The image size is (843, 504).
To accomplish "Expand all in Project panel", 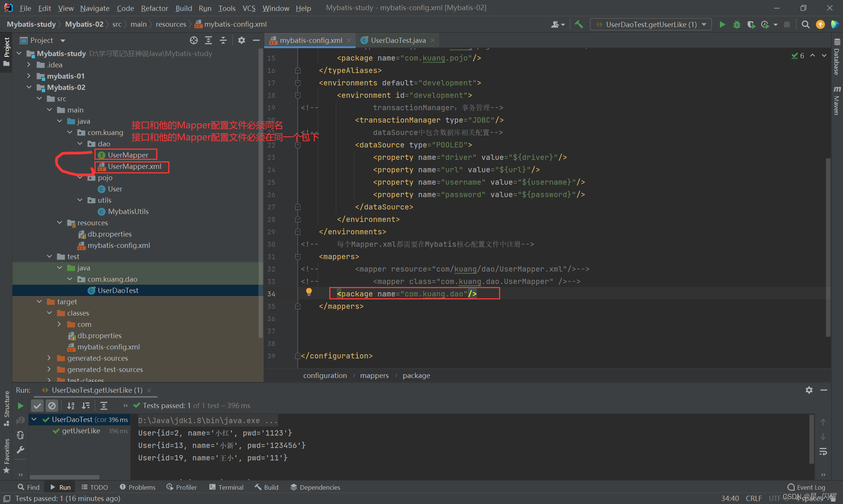I will tap(208, 40).
